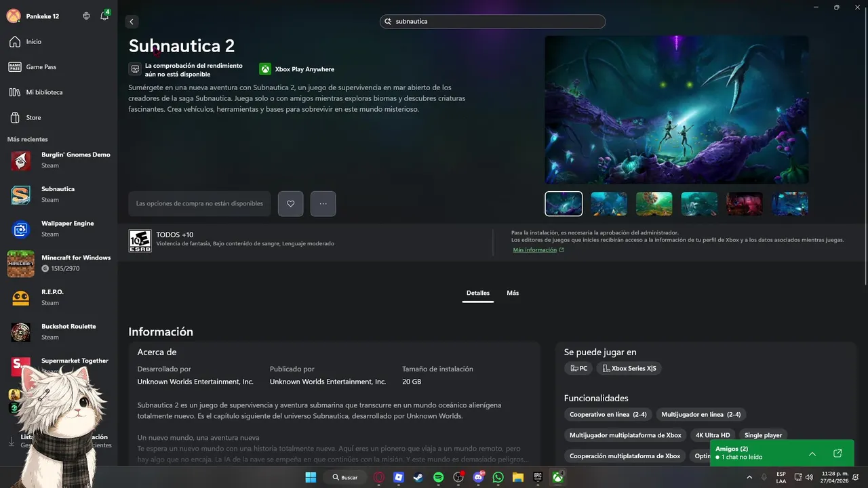Select the fourth screenshot thumbnail
The height and width of the screenshot is (488, 868).
699,203
